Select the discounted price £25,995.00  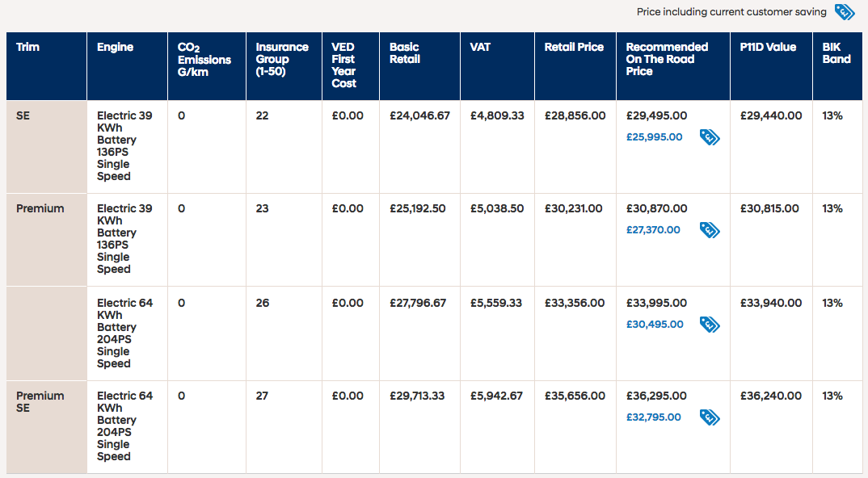click(654, 137)
